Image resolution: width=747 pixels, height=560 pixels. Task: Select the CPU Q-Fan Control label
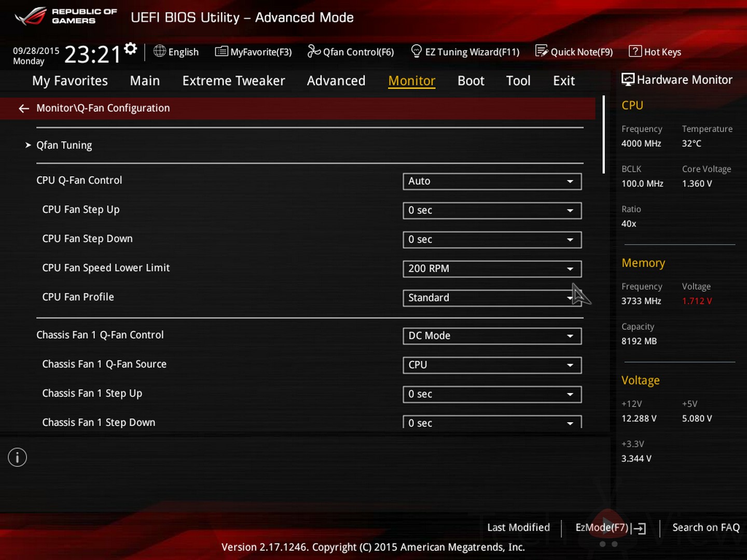pos(79,180)
